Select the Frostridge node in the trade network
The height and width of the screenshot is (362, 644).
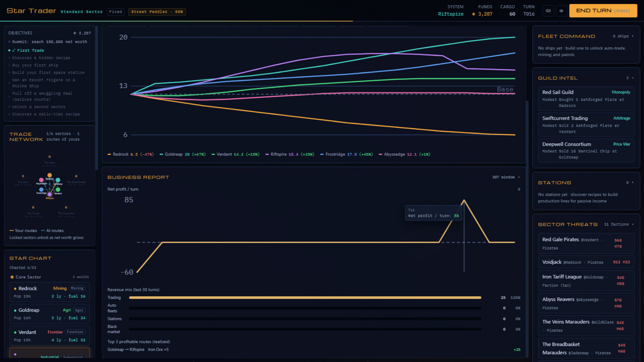pyautogui.click(x=41, y=190)
